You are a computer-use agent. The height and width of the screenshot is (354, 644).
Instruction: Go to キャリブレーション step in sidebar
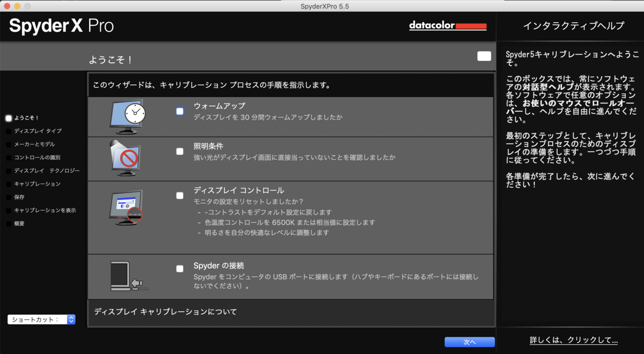tap(37, 184)
